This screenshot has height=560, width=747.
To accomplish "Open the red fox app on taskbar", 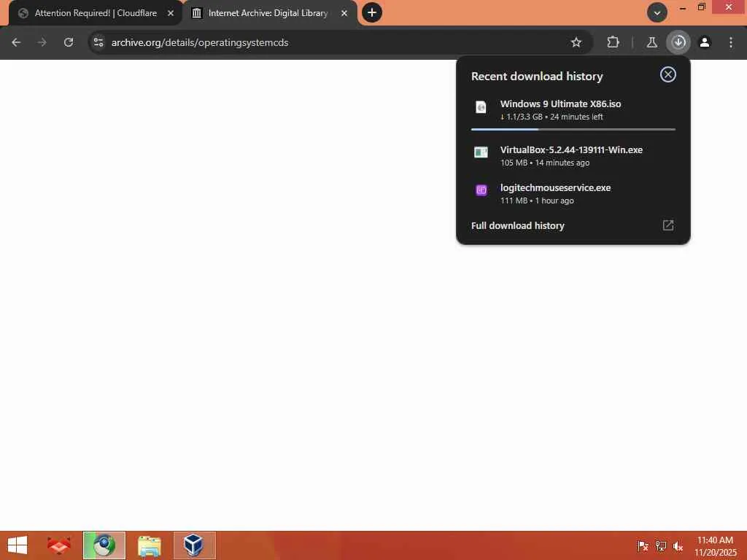I will [59, 545].
